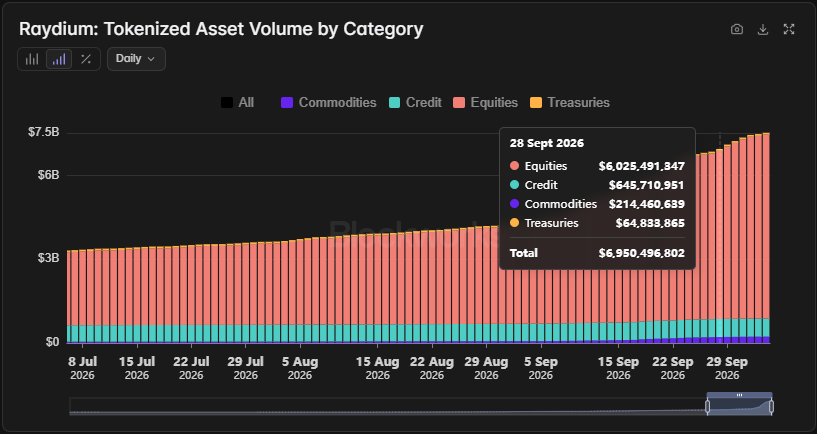The height and width of the screenshot is (434, 817).
Task: Click the Commodities purple legend swatch
Action: (x=287, y=103)
